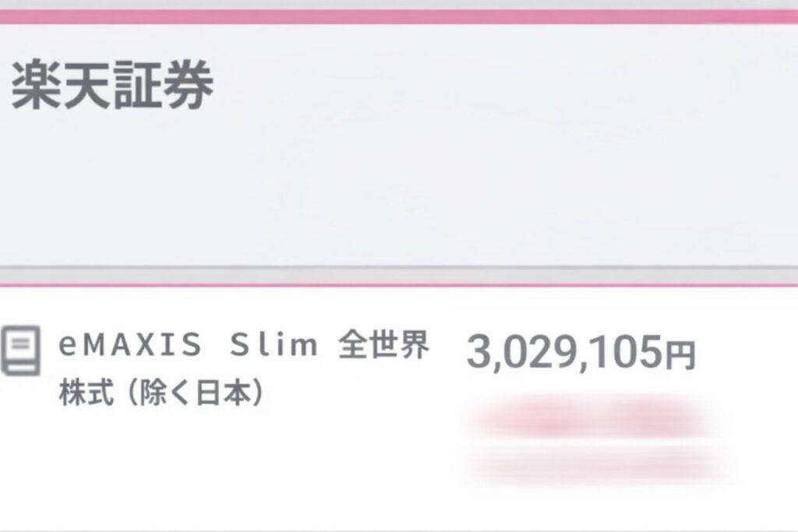Click the eMAXIS word in fund row
Image resolution: width=798 pixels, height=532 pixels.
tap(130, 345)
